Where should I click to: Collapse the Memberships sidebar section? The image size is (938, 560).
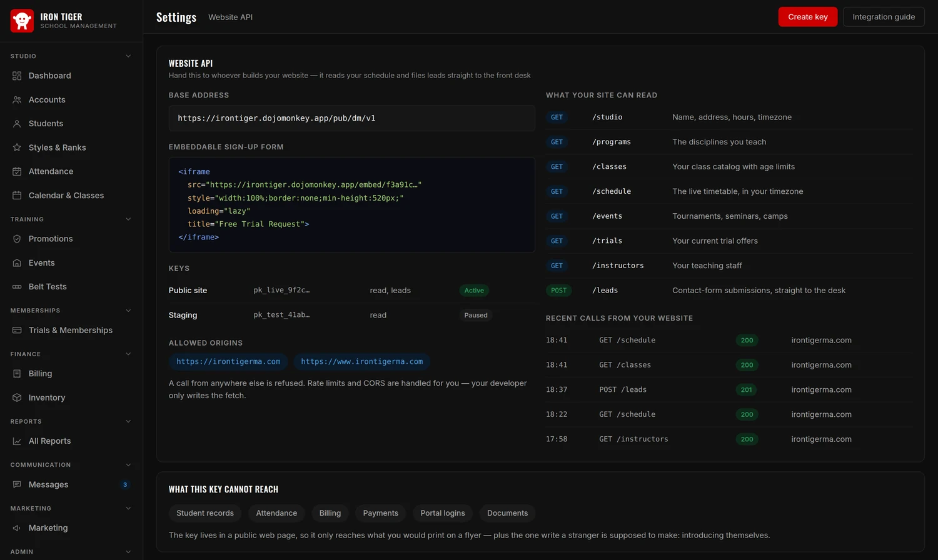click(128, 311)
